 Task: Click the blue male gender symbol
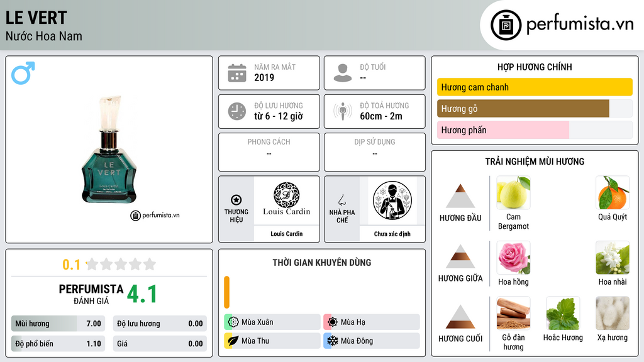[23, 73]
